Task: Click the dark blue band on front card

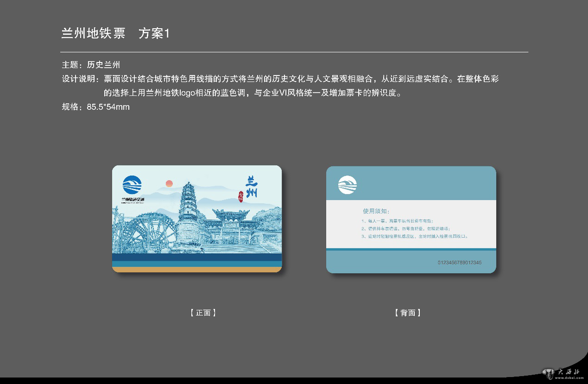Action: pos(197,257)
